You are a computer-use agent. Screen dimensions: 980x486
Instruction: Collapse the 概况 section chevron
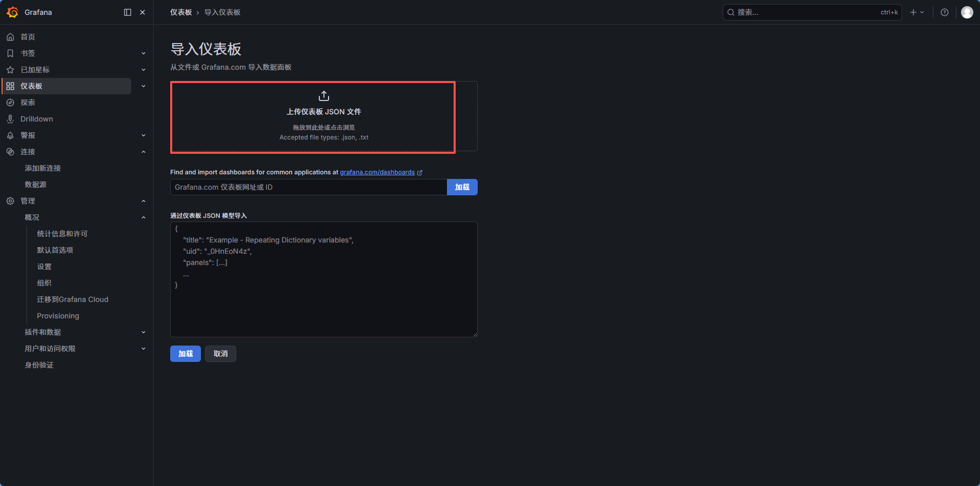144,217
